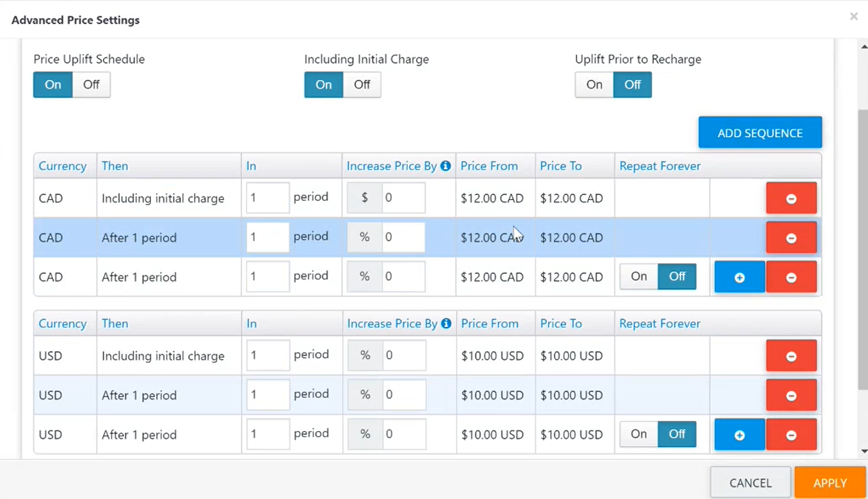Toggle the $ unit selector in first CAD row
868x499 pixels.
point(364,198)
